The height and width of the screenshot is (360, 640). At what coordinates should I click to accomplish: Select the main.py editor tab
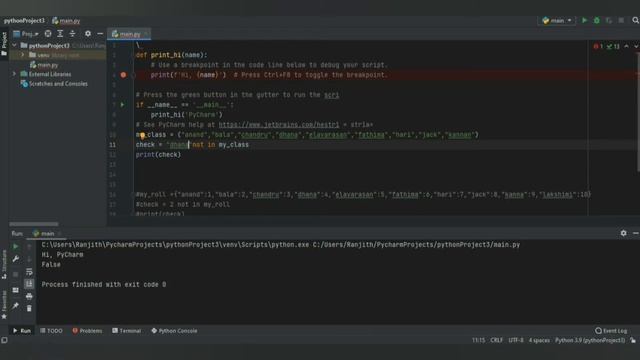[x=129, y=34]
